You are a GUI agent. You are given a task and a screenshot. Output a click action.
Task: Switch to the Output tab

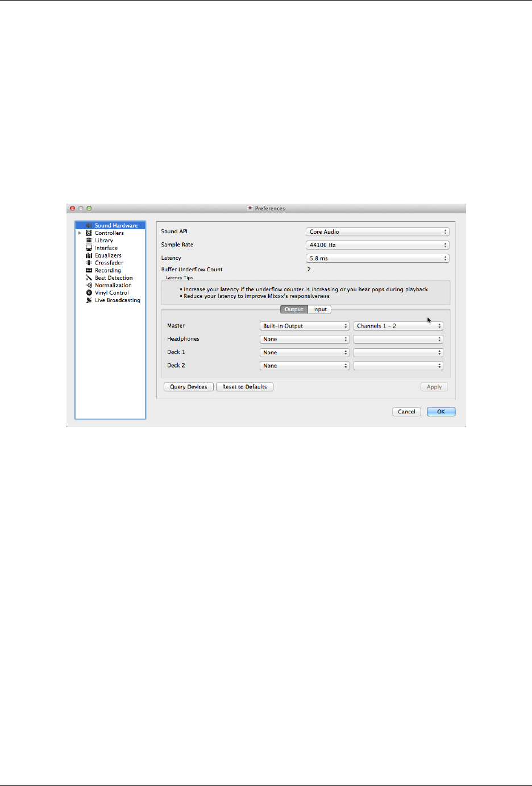pos(294,309)
